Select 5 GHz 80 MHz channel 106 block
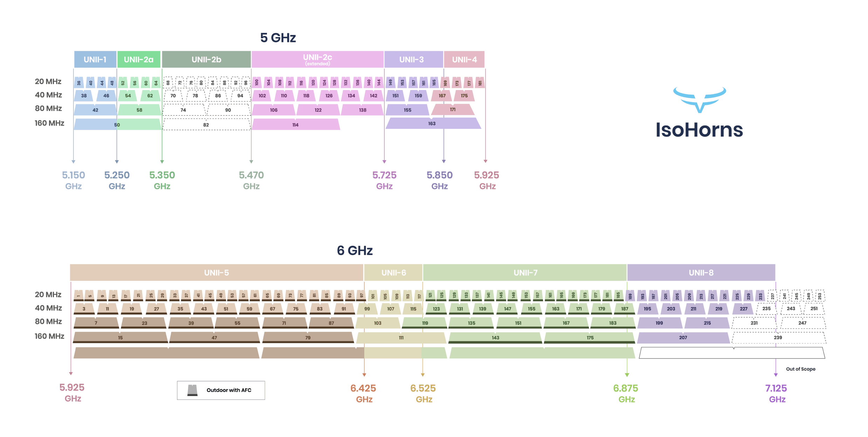 [274, 110]
